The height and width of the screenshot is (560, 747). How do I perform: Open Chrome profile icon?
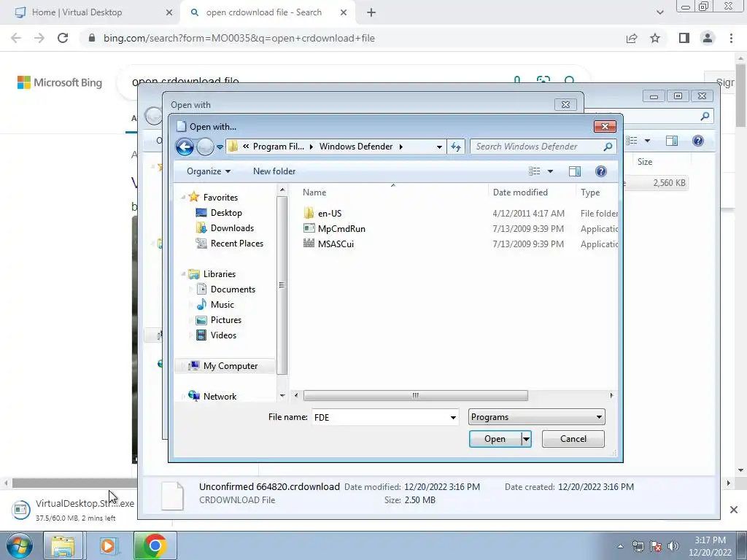pyautogui.click(x=708, y=38)
